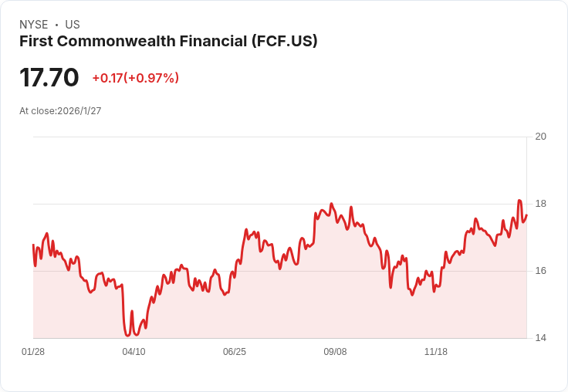Screen dimensions: 568x392
Task: Click the 01/28 date label on x-axis
Action: pyautogui.click(x=33, y=351)
